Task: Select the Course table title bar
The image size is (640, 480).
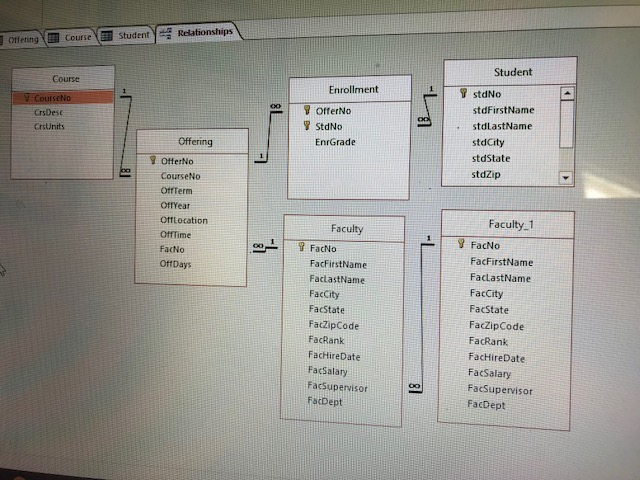Action: click(63, 79)
